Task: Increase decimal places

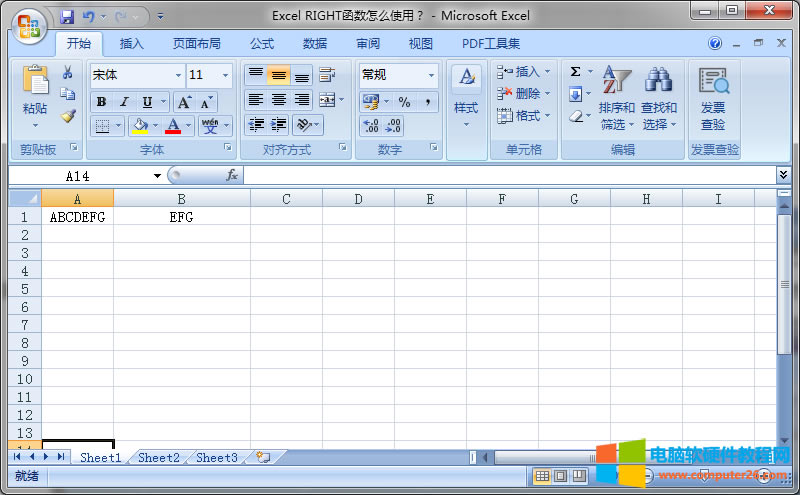Action: coord(371,126)
